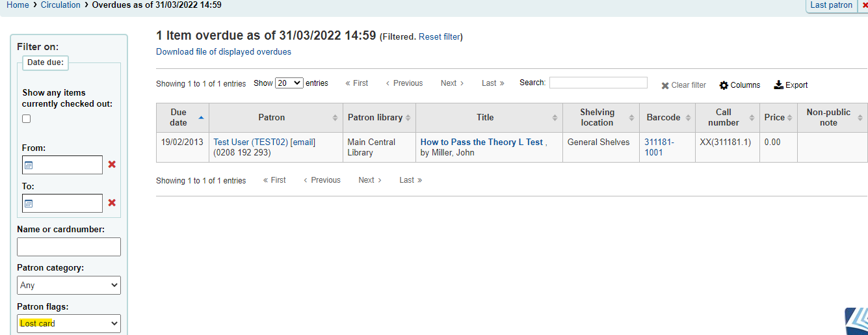Open the calendar picker in To field

tap(29, 204)
